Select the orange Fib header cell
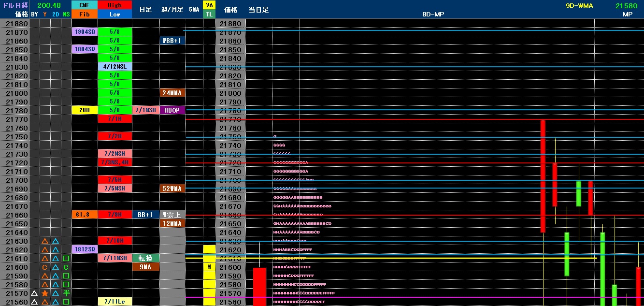Viewport: 644px width, 306px height. click(85, 15)
